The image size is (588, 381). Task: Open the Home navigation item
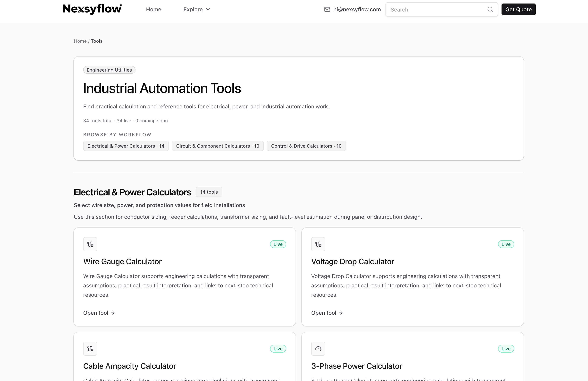tap(153, 9)
